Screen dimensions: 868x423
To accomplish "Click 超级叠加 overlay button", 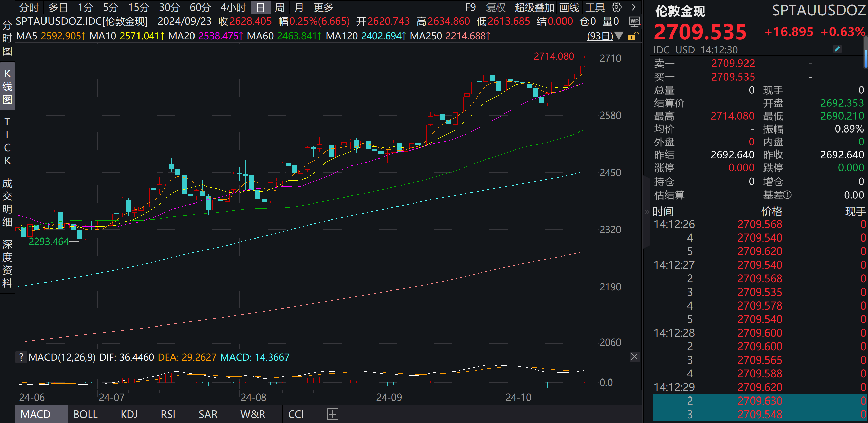I will [x=534, y=7].
